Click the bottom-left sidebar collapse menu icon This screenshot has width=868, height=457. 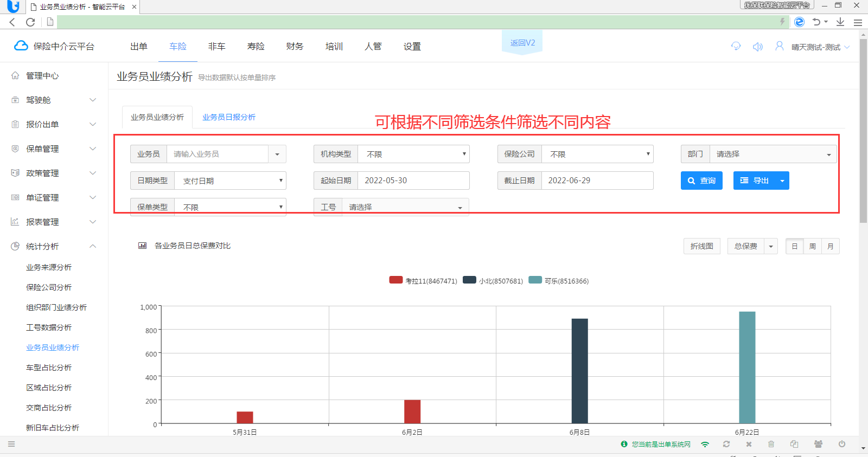point(11,444)
